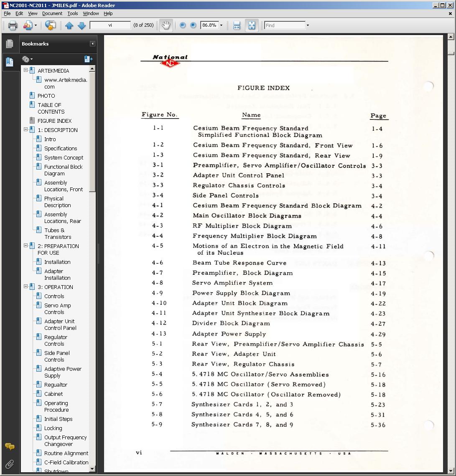Go to next page with down arrow
The height and width of the screenshot is (476, 456).
click(x=82, y=25)
